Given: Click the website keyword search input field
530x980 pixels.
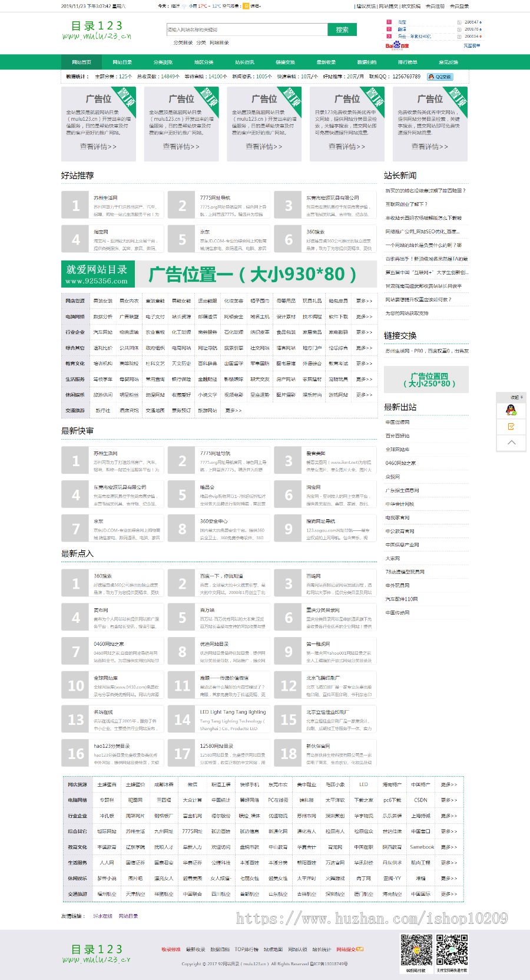Looking at the screenshot, I should click(x=247, y=29).
